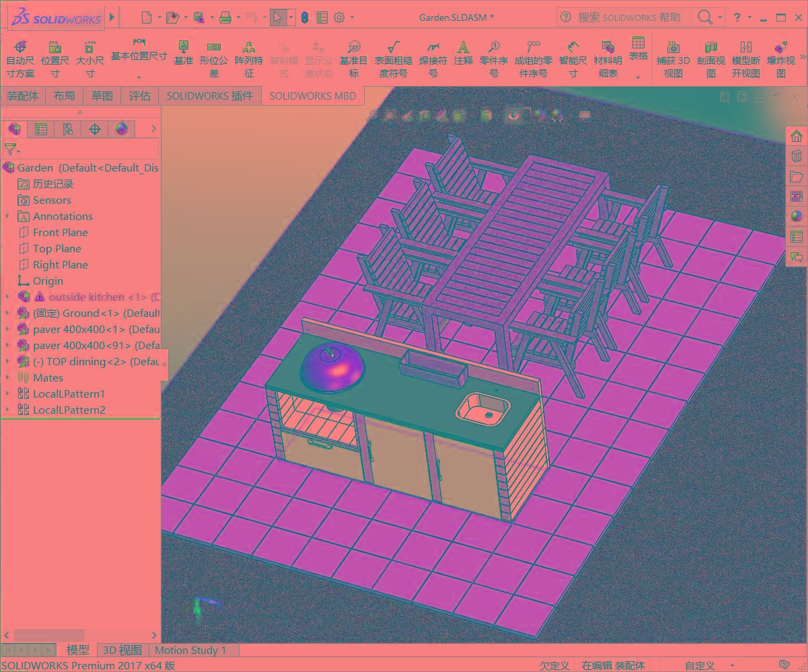Open Custom Properties in the task pane

click(797, 237)
